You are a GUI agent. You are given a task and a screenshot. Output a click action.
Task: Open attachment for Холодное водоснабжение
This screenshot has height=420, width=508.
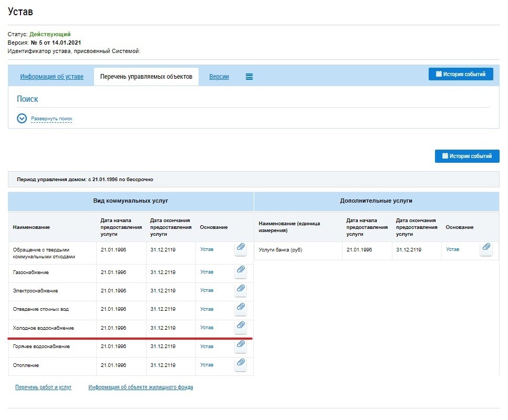point(240,325)
